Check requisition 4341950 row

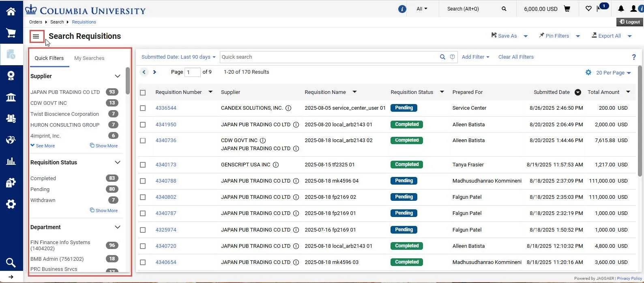pos(143,125)
